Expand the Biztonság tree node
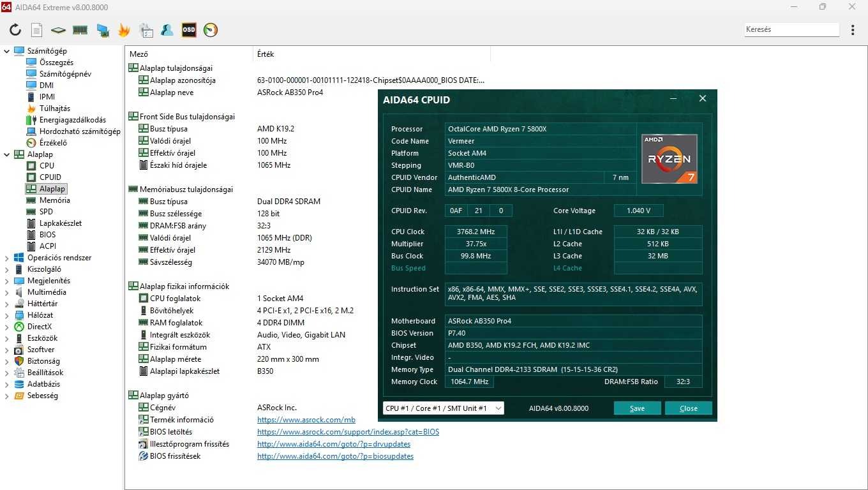This screenshot has width=868, height=490. coord(6,361)
